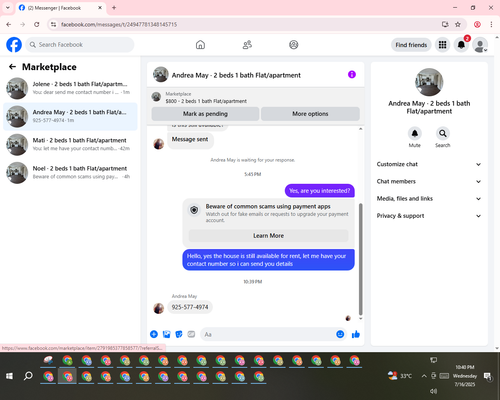500x400 pixels.
Task: View site information icon in address bar
Action: [53, 24]
